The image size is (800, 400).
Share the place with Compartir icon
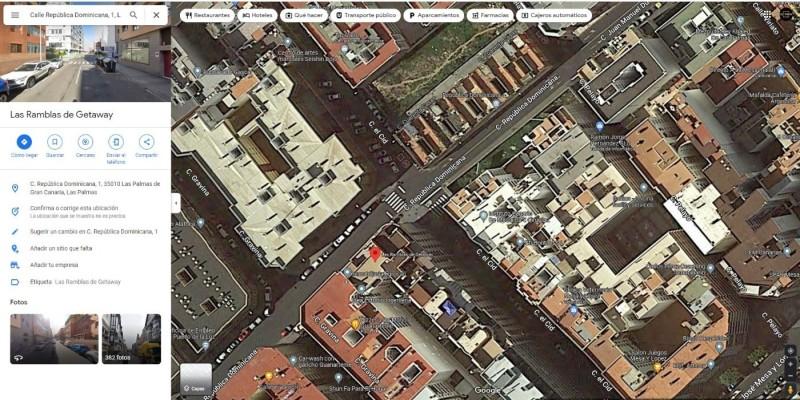(x=146, y=142)
